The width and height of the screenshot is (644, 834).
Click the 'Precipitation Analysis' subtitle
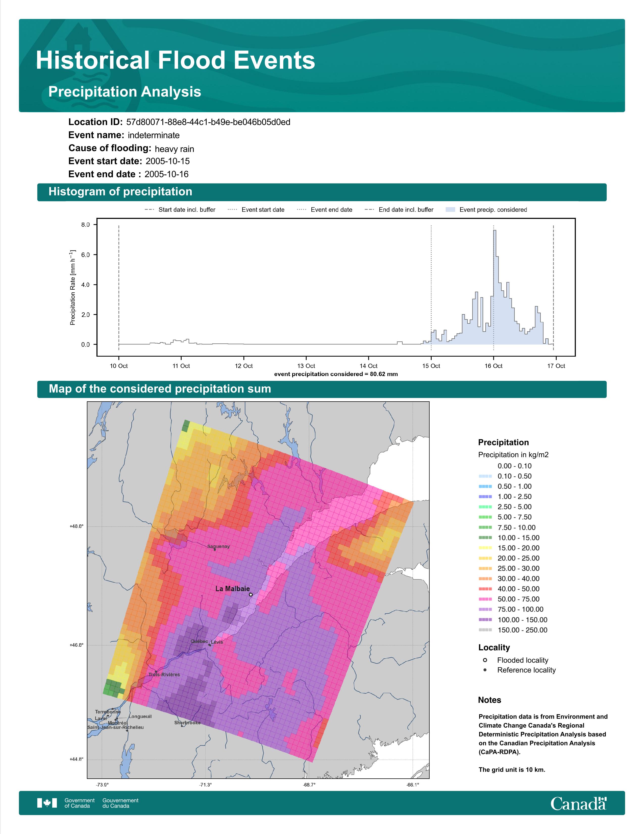click(125, 92)
